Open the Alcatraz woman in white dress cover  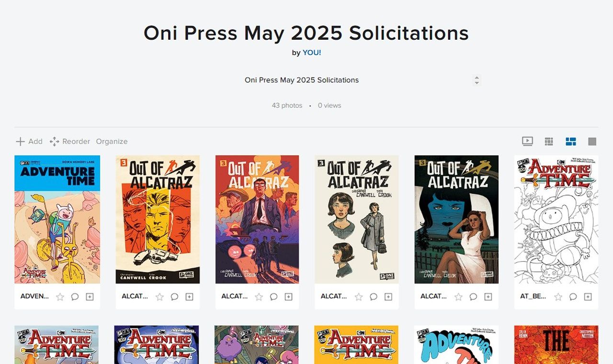click(456, 220)
